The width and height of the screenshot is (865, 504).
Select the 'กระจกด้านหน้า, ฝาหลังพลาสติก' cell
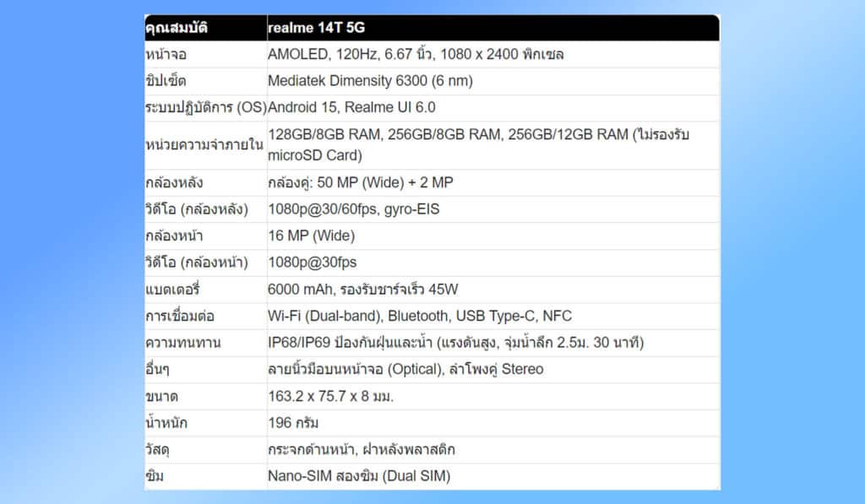point(493,449)
